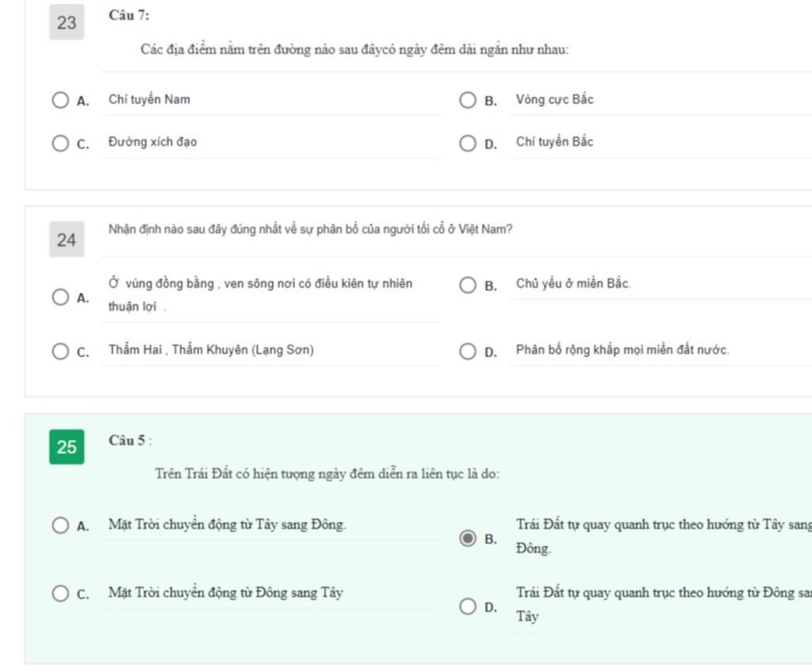Select answer A Chí tuyến Nam

[x=60, y=100]
